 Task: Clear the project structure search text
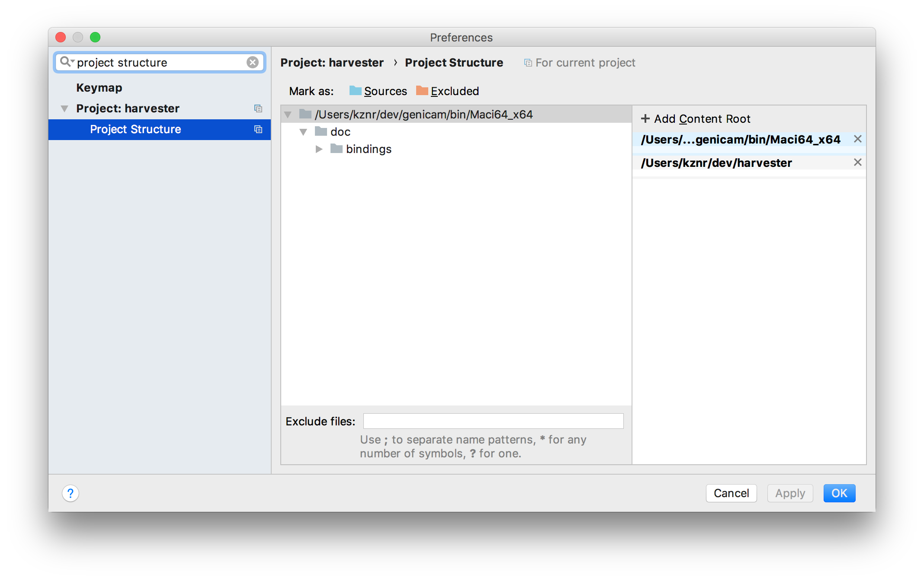(x=253, y=62)
